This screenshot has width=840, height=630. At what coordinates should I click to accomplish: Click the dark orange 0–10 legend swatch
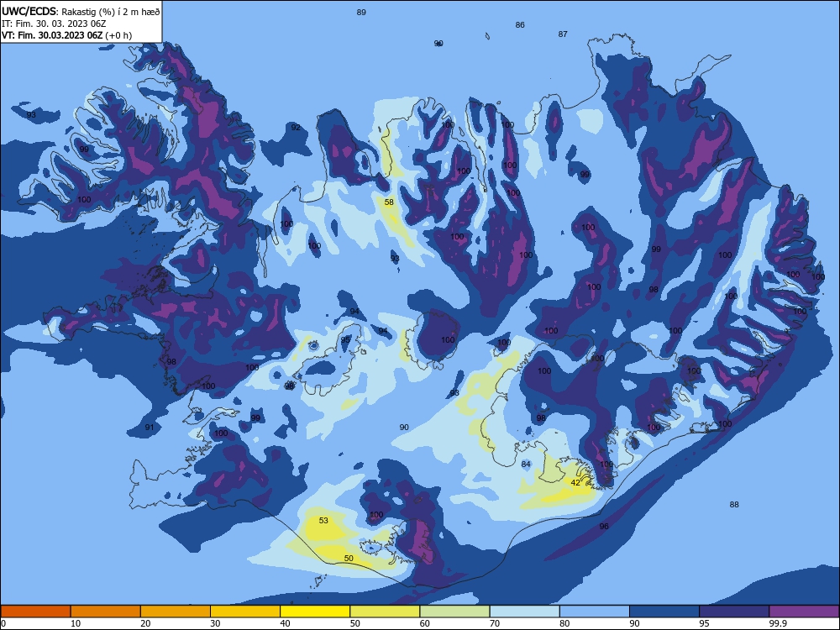[x=35, y=612]
